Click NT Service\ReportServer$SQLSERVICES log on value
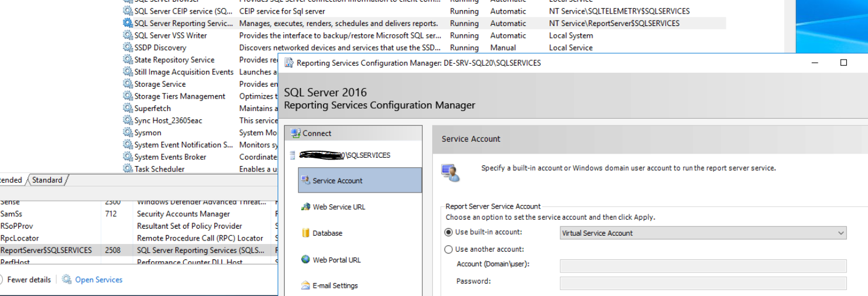This screenshot has height=296, width=868. pos(614,23)
